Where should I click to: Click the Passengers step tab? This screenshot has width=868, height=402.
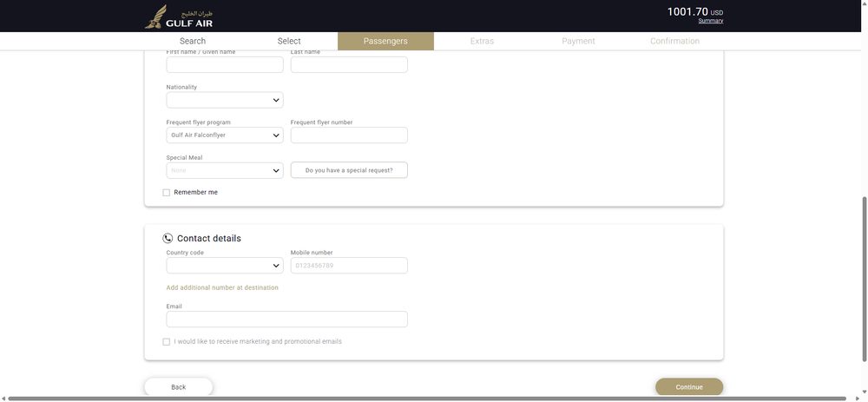386,41
